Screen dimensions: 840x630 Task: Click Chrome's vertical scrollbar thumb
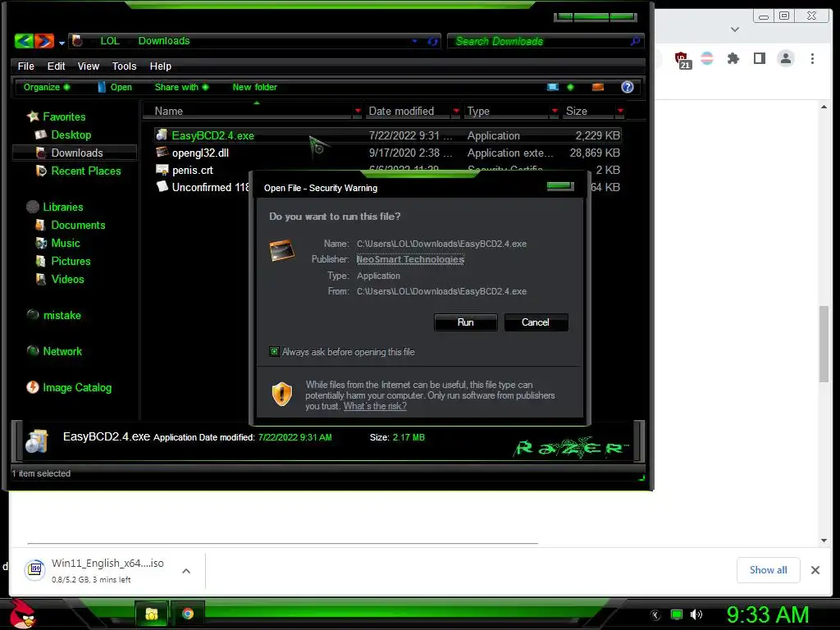point(824,344)
